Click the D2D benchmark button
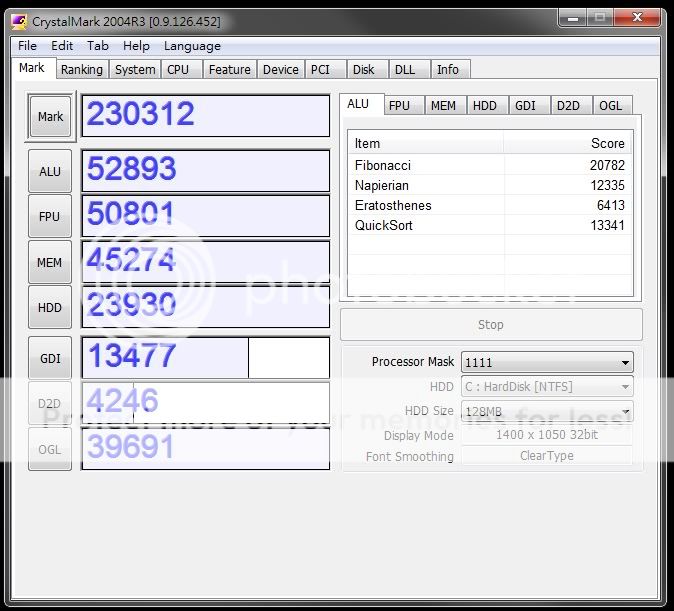The image size is (674, 611). [50, 403]
